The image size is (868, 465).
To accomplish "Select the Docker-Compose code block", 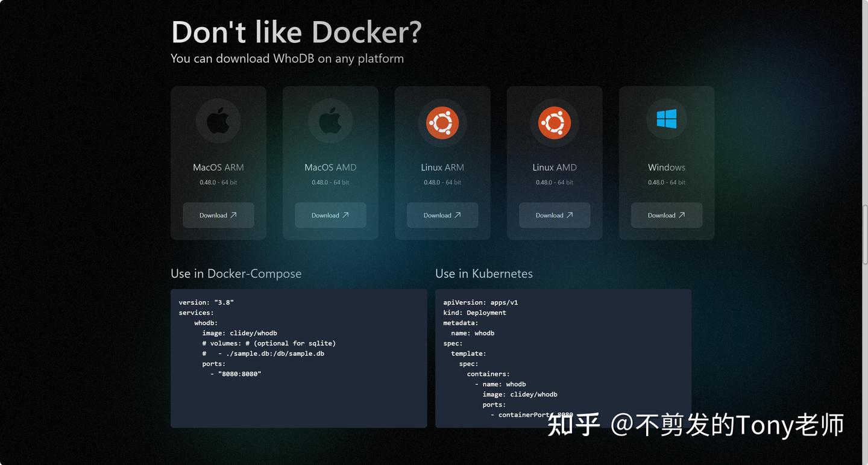I will pos(298,358).
